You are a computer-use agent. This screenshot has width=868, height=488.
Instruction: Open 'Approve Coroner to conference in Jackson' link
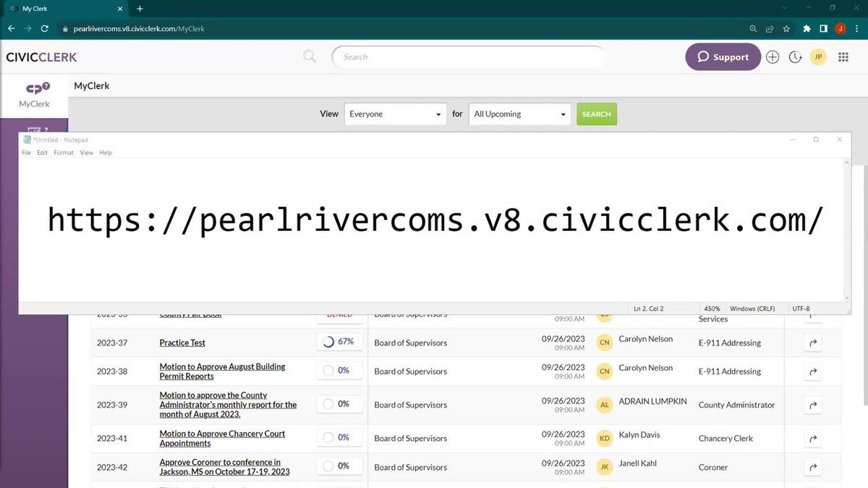coord(224,467)
